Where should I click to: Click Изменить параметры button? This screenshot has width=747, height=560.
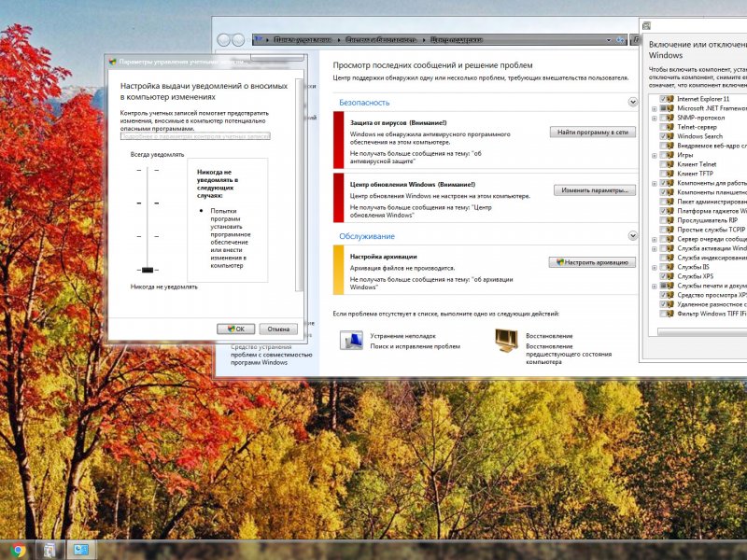coord(595,190)
